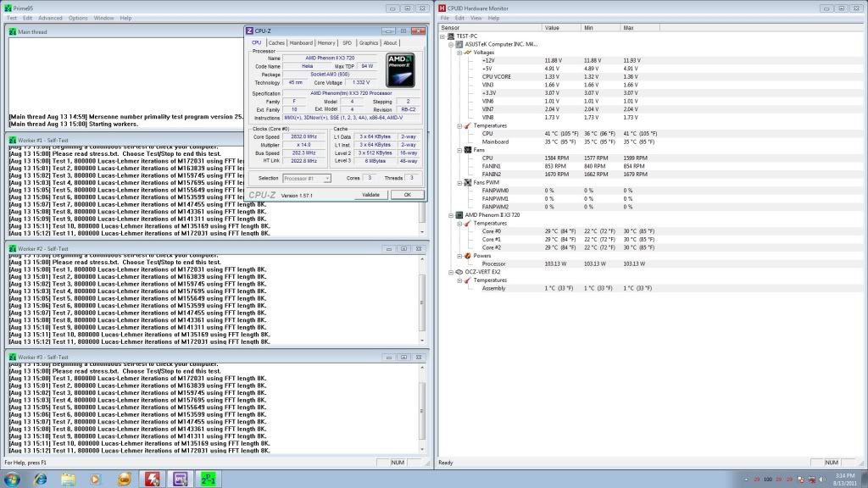Switch to the Memory tab in CPU-Z
Viewport: 868px width, 488px height.
[x=326, y=42]
